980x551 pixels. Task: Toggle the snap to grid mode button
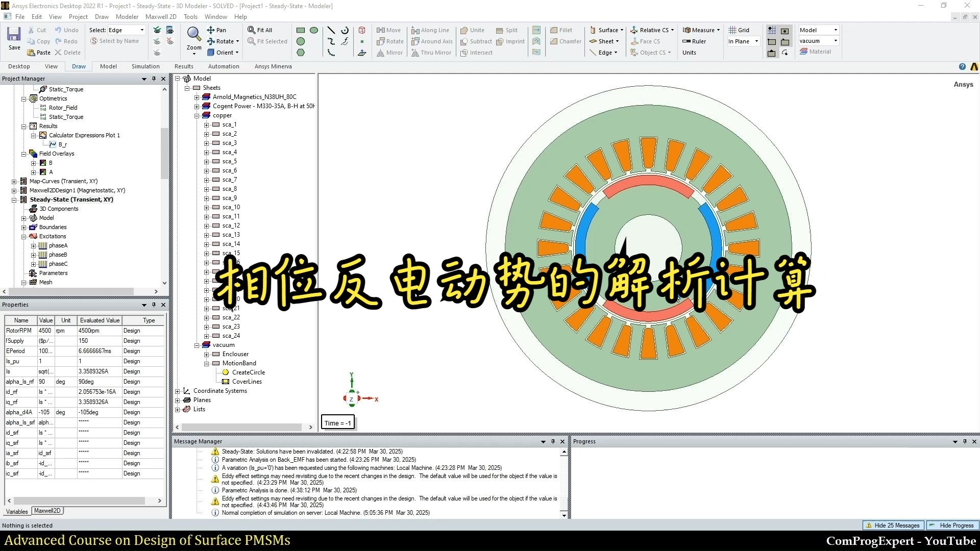click(x=772, y=31)
